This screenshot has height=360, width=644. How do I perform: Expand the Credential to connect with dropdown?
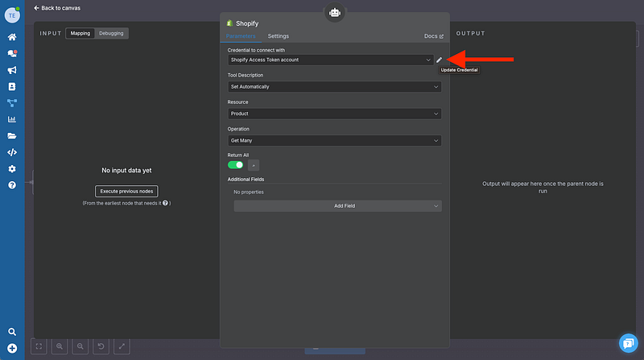330,60
